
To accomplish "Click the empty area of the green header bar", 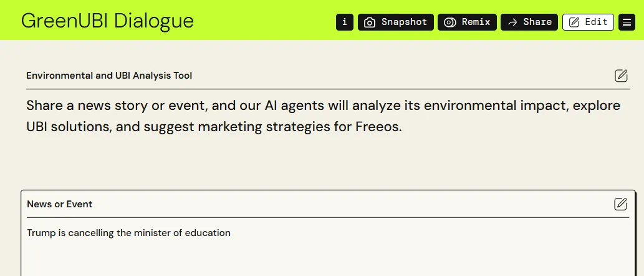I will tap(263, 21).
